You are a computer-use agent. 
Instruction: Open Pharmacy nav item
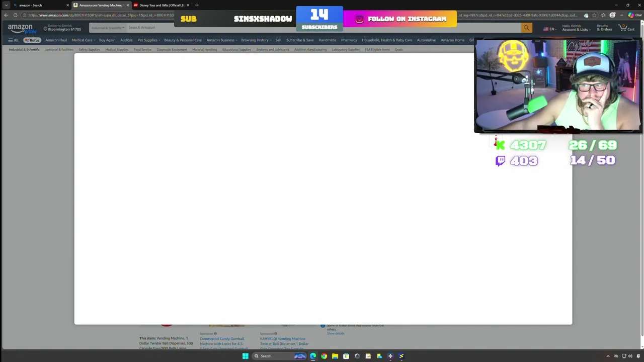click(349, 40)
